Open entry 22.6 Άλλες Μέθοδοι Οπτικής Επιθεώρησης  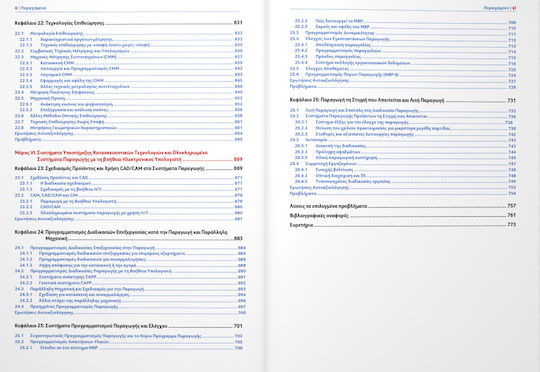coord(128,116)
